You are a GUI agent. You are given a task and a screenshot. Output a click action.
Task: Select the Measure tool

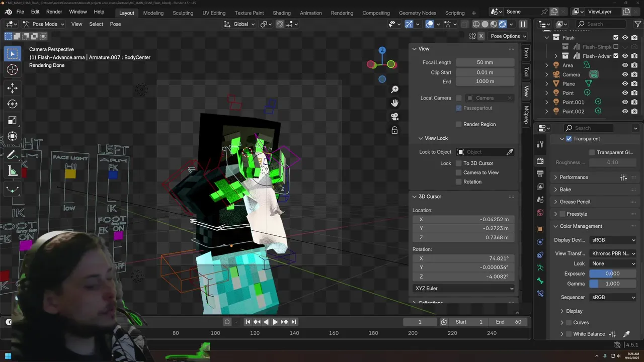point(13,171)
